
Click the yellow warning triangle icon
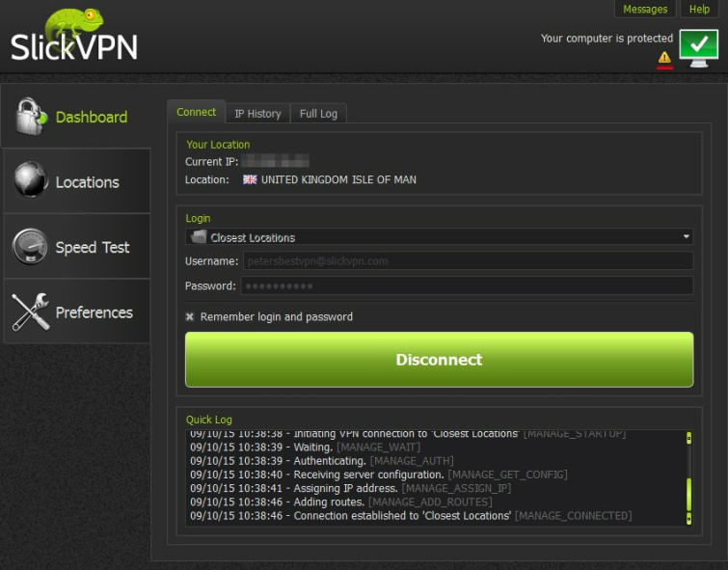click(x=664, y=58)
